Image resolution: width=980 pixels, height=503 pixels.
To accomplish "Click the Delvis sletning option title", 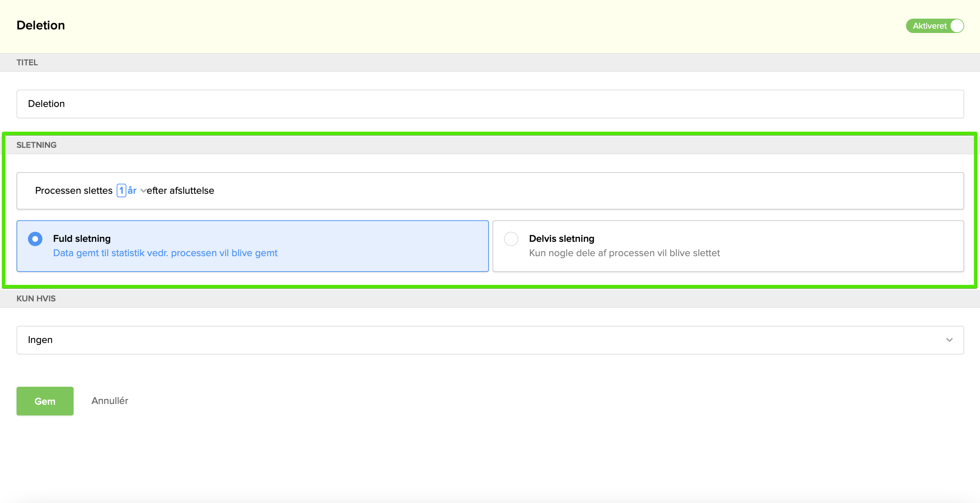I will click(x=561, y=238).
